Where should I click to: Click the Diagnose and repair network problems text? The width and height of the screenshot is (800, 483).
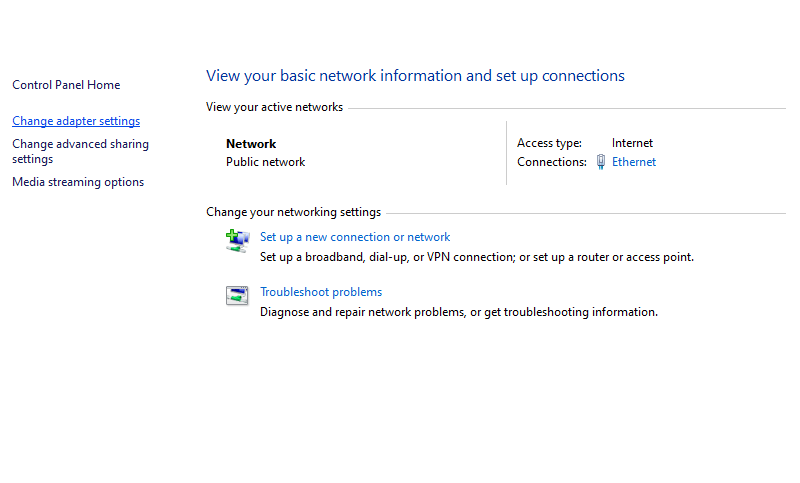(x=459, y=312)
